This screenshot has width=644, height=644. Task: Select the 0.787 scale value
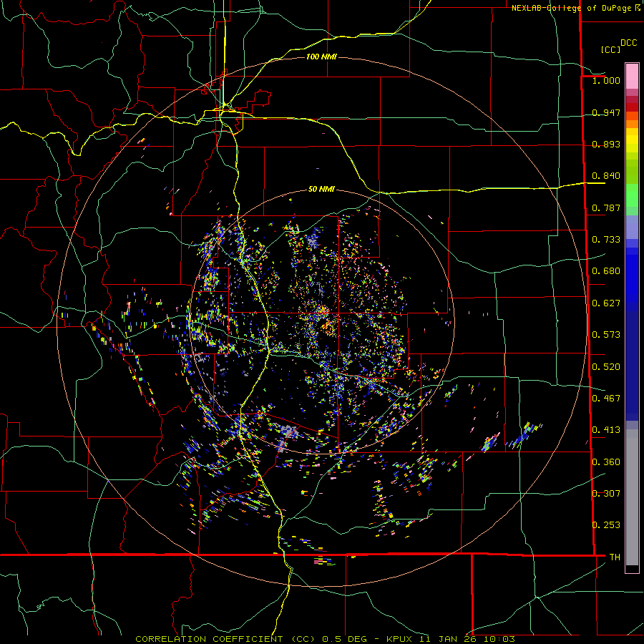[x=606, y=208]
